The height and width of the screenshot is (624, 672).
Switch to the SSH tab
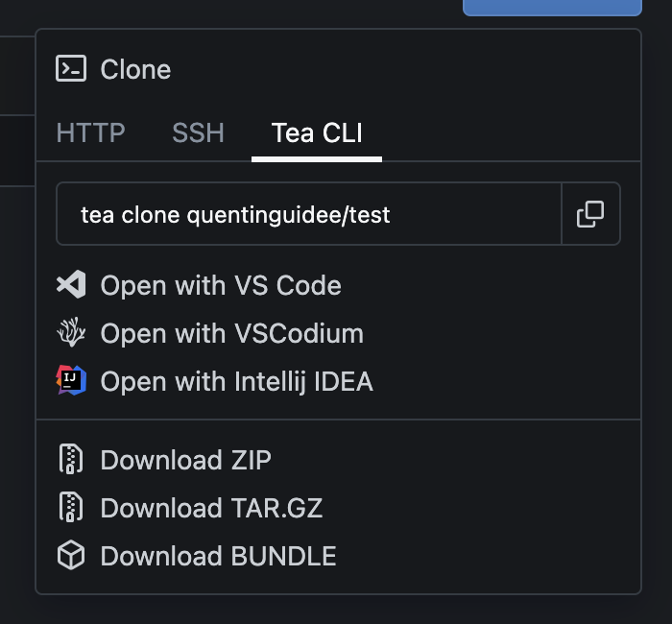(x=198, y=132)
